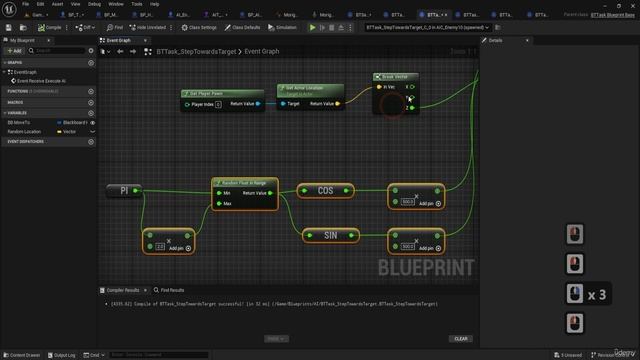The width and height of the screenshot is (640, 360).
Task: Open the Debug menu
Action: (94, 4)
